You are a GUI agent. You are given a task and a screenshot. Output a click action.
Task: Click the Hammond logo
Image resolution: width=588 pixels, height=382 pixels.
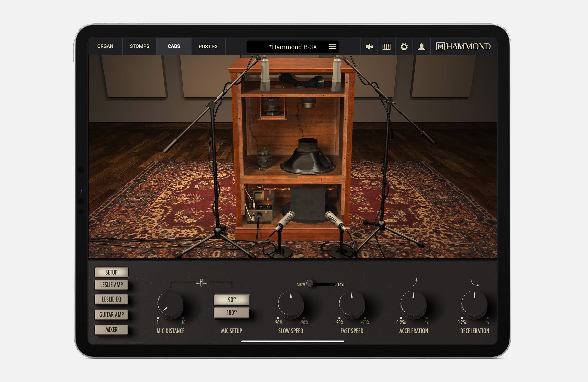(463, 47)
